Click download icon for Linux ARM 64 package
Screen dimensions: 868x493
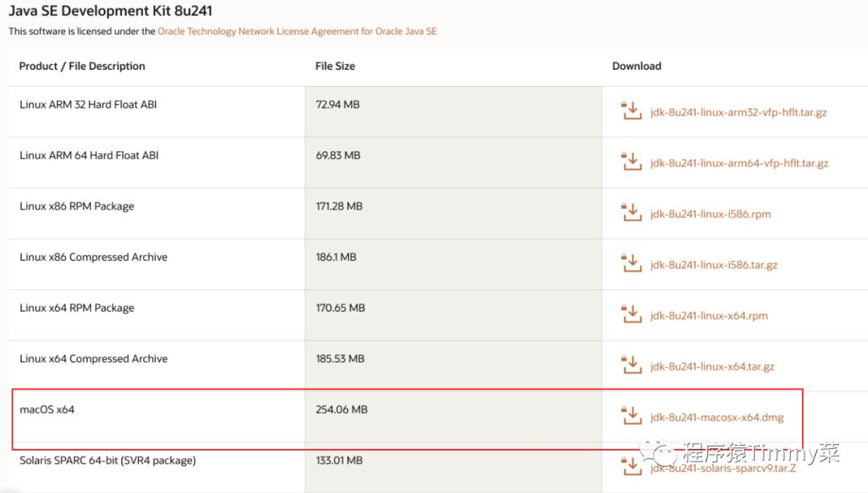[x=631, y=161]
